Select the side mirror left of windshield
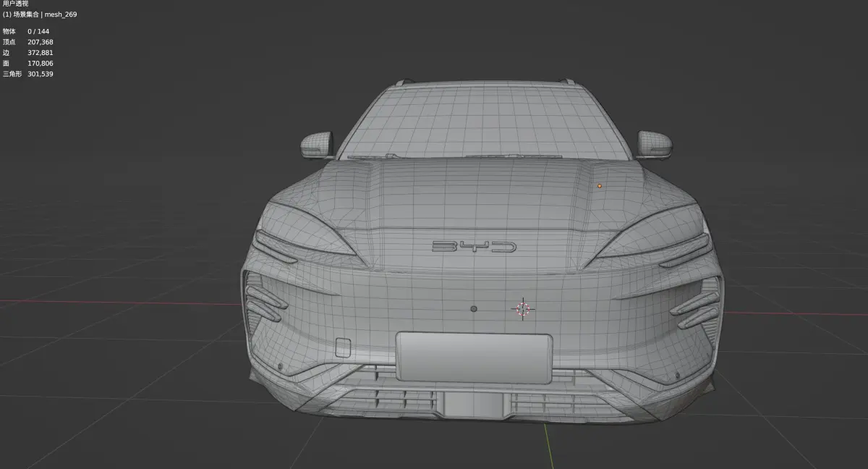Image resolution: width=868 pixels, height=469 pixels. 317,145
